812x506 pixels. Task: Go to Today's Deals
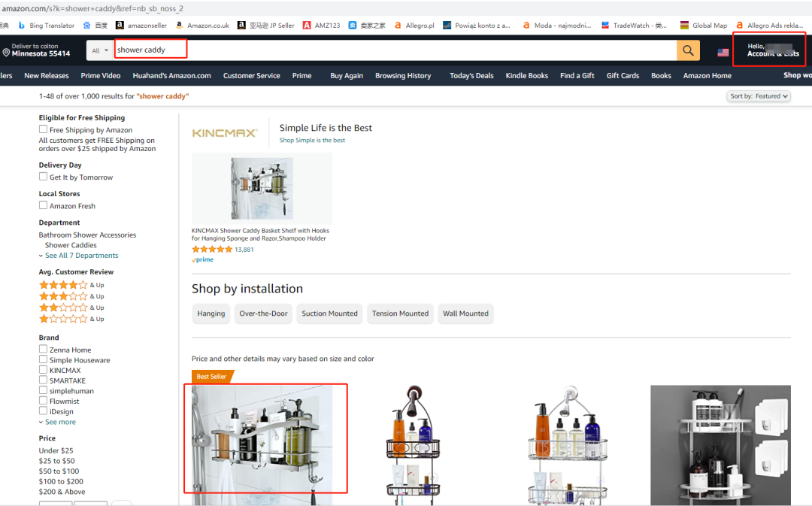pos(471,76)
